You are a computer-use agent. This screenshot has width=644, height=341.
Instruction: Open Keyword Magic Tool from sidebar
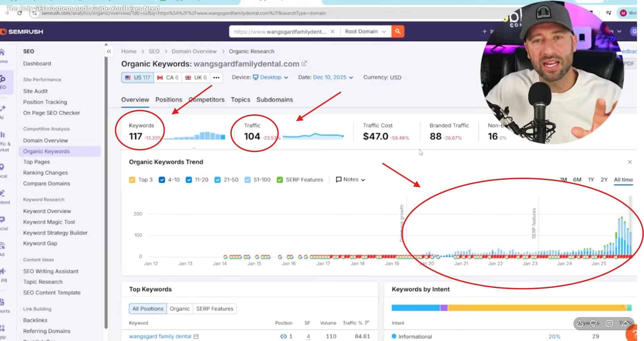click(x=49, y=222)
